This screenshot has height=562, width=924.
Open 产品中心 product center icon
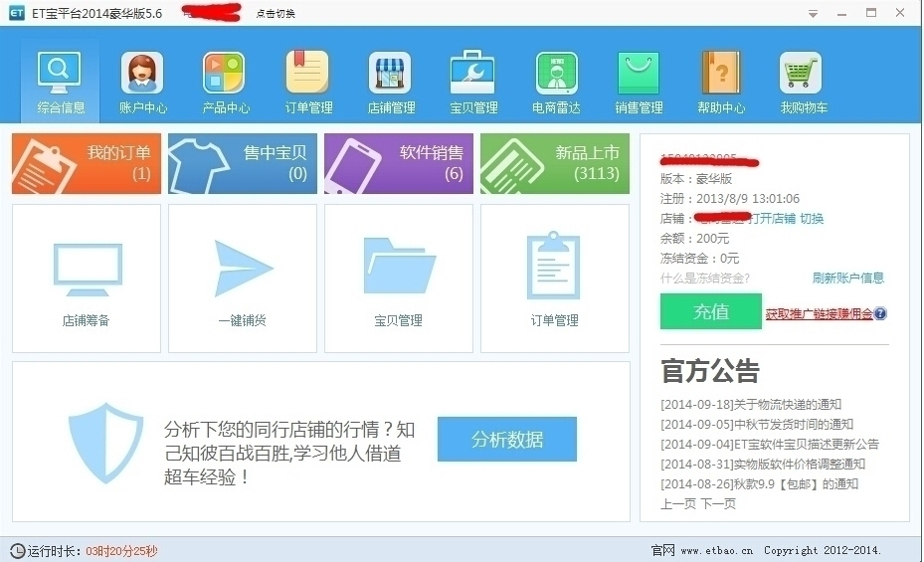[x=224, y=73]
